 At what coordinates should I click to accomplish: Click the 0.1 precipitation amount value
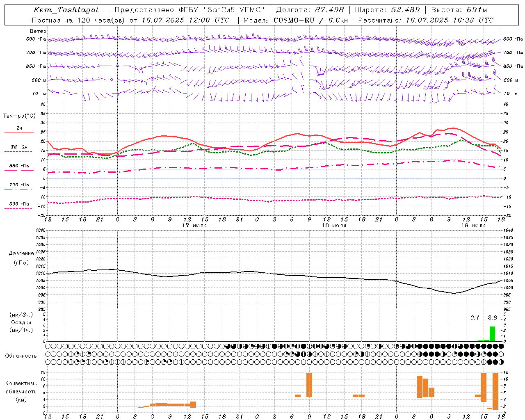[475, 317]
